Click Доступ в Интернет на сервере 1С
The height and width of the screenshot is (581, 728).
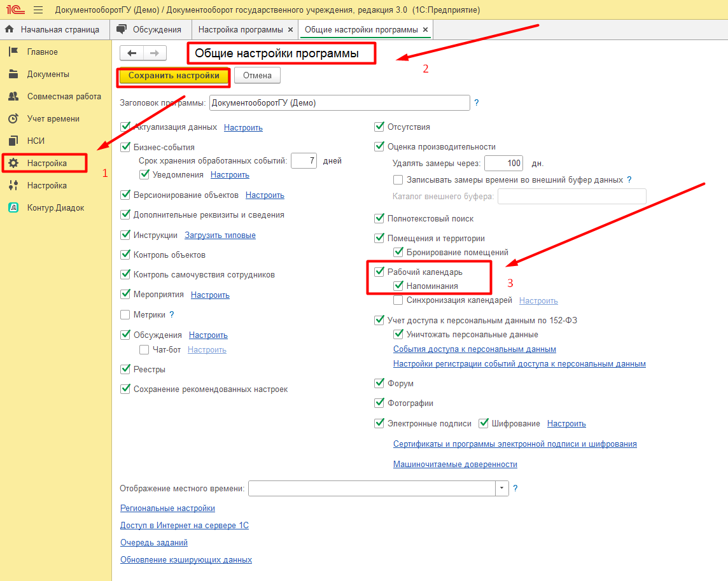pos(185,525)
